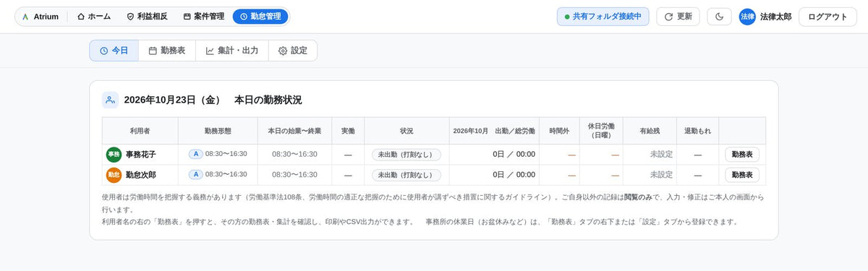Viewport: 868px width, 271px height.
Task: Click the A shift badge in 事務花子 row
Action: click(x=195, y=154)
